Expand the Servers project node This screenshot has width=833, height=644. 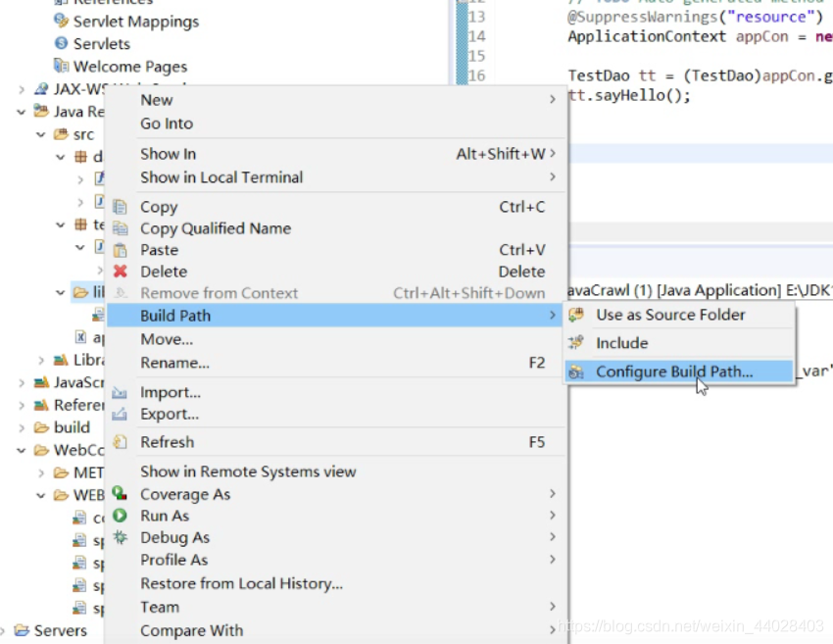point(3,630)
